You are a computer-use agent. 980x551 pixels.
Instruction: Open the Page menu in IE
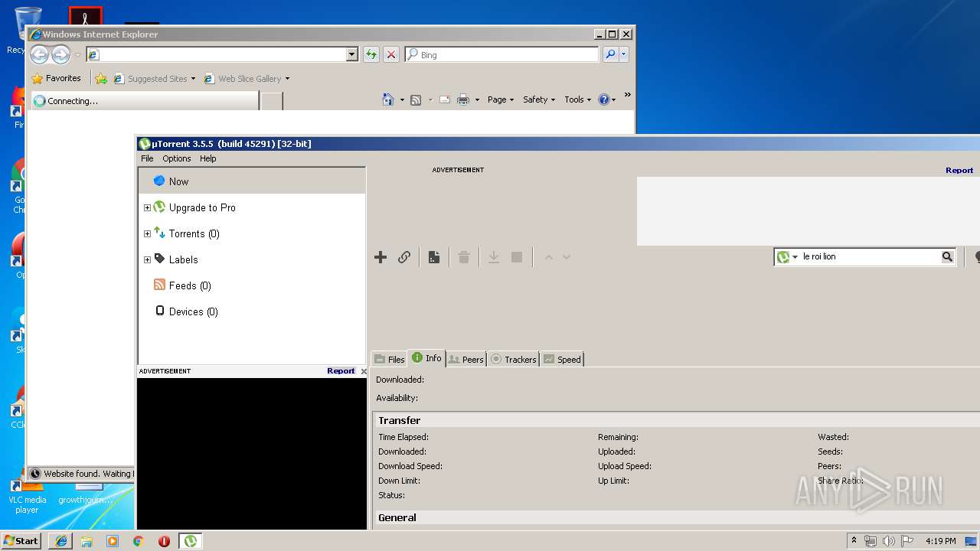[501, 99]
